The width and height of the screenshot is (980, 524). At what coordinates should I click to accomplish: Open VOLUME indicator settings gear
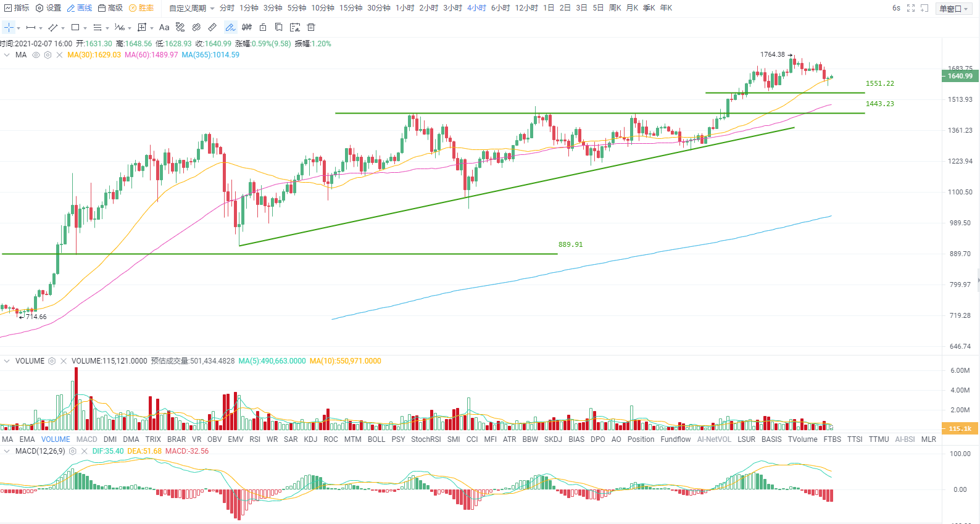pos(52,361)
